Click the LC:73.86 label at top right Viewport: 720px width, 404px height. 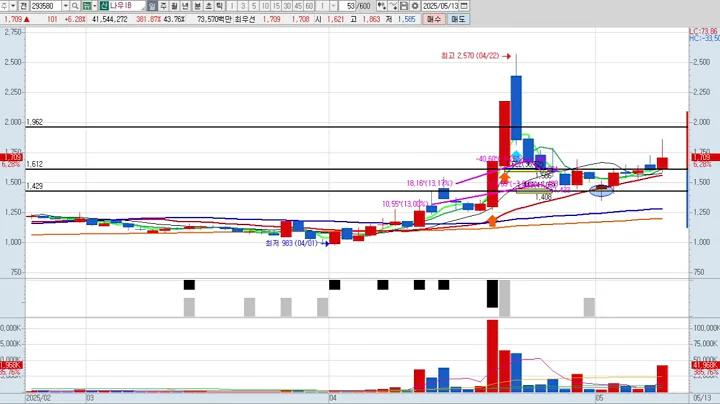pyautogui.click(x=703, y=31)
